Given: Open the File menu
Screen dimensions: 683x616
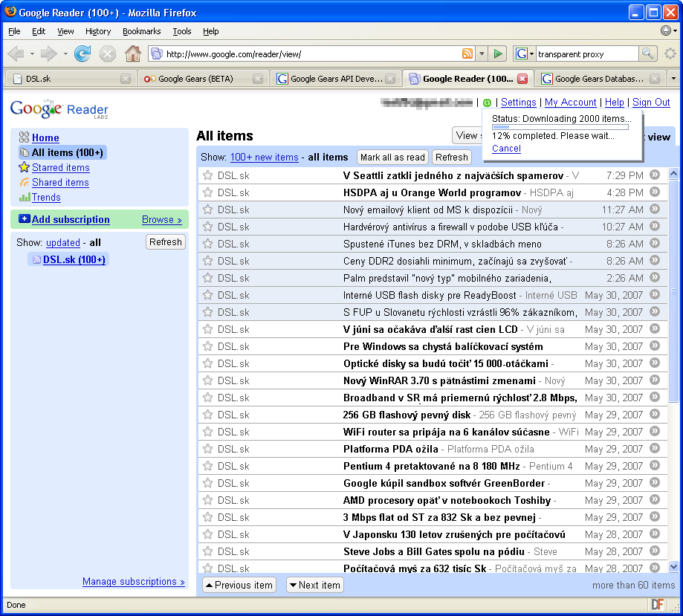Looking at the screenshot, I should click(x=14, y=31).
